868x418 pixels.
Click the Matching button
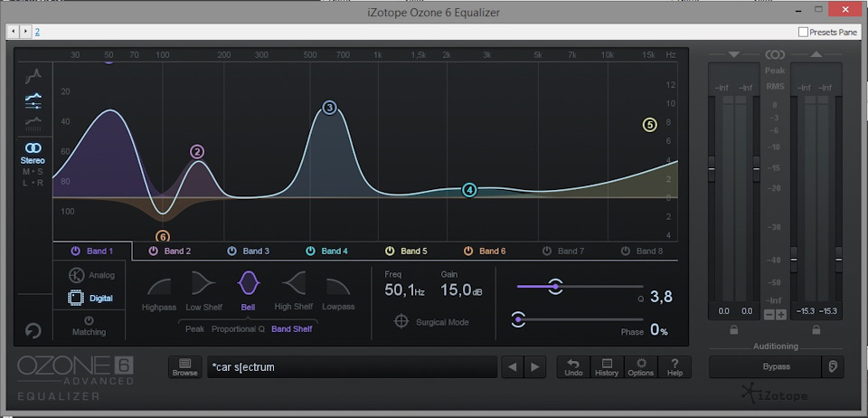click(89, 326)
